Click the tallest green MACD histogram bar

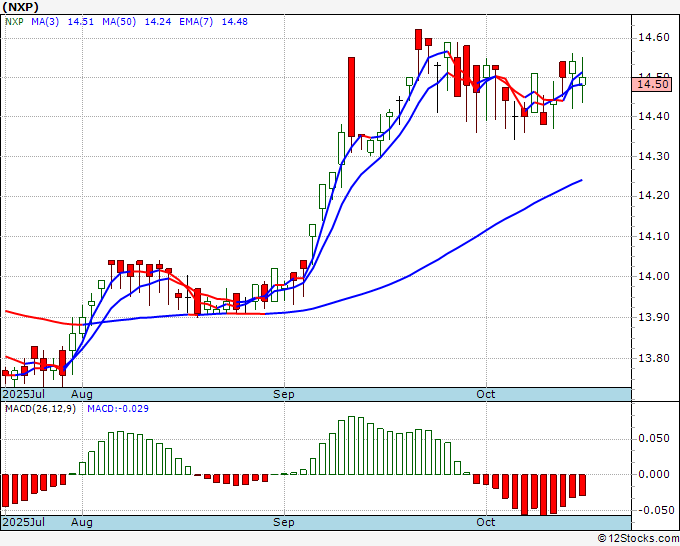pos(351,445)
